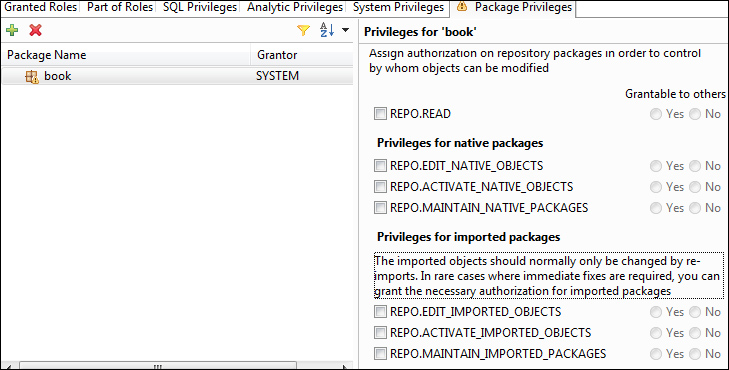Add a package with the green plus icon
729x370 pixels.
12,30
